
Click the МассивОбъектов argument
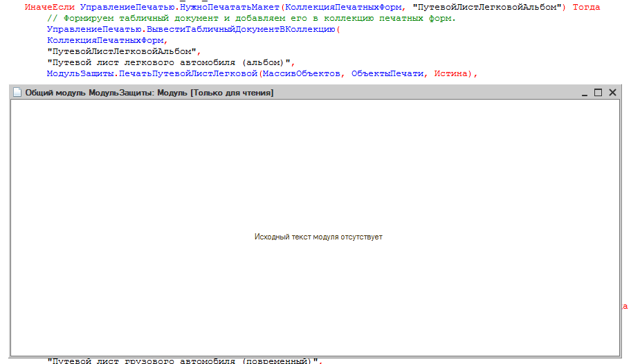click(302, 73)
